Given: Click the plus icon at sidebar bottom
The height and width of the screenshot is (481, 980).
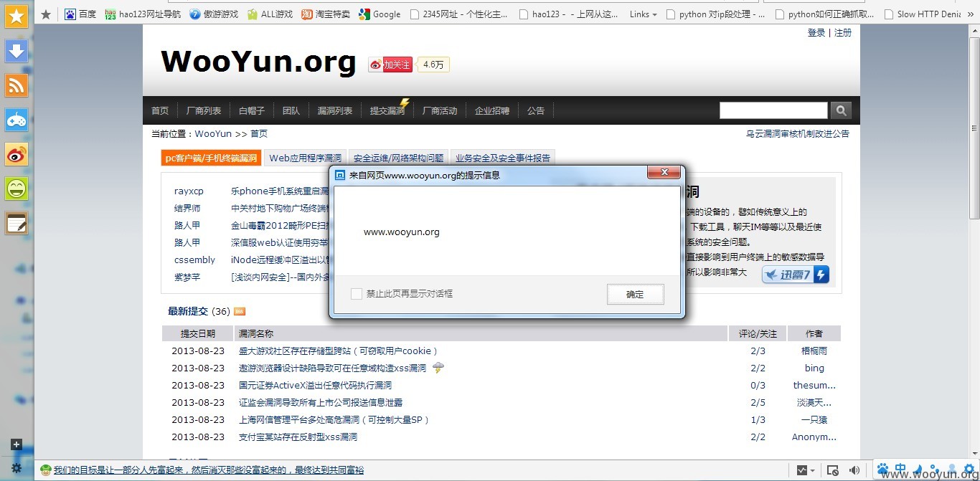Looking at the screenshot, I should tap(17, 444).
